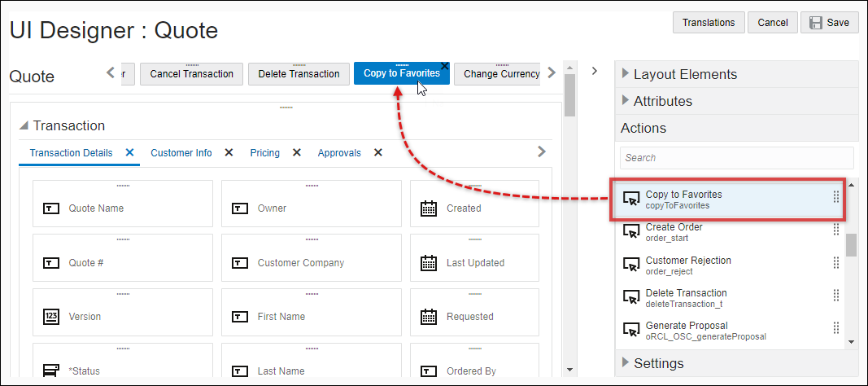Click the Cancel button
Viewport: 868px width, 386px height.
[773, 23]
